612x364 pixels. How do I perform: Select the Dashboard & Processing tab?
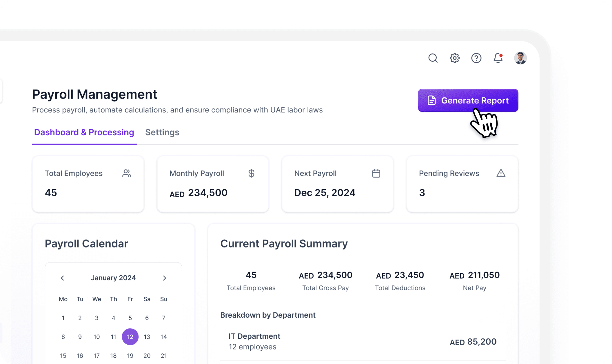[84, 132]
